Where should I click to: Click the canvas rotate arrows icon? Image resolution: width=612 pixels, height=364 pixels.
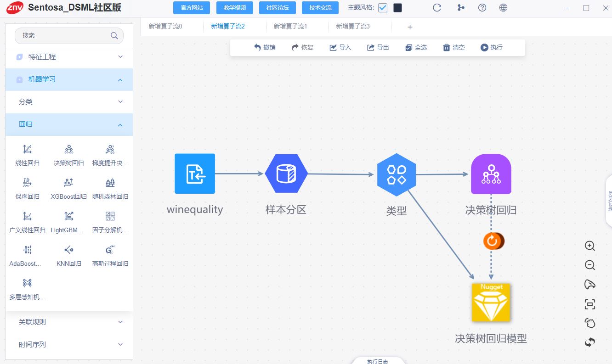590,342
